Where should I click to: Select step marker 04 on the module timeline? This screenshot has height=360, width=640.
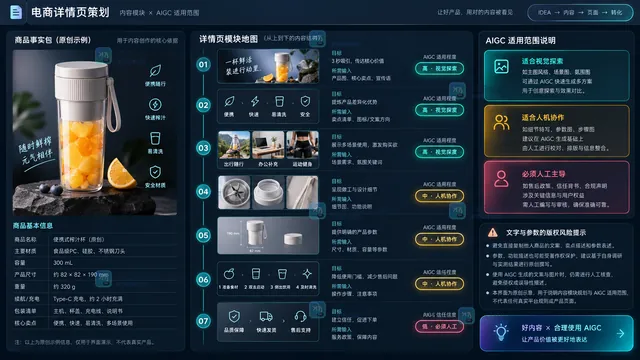coord(203,191)
